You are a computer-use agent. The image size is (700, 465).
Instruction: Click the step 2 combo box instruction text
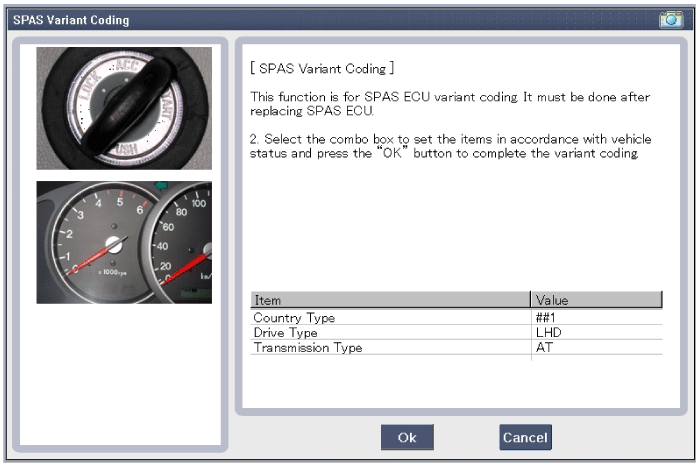pos(450,148)
